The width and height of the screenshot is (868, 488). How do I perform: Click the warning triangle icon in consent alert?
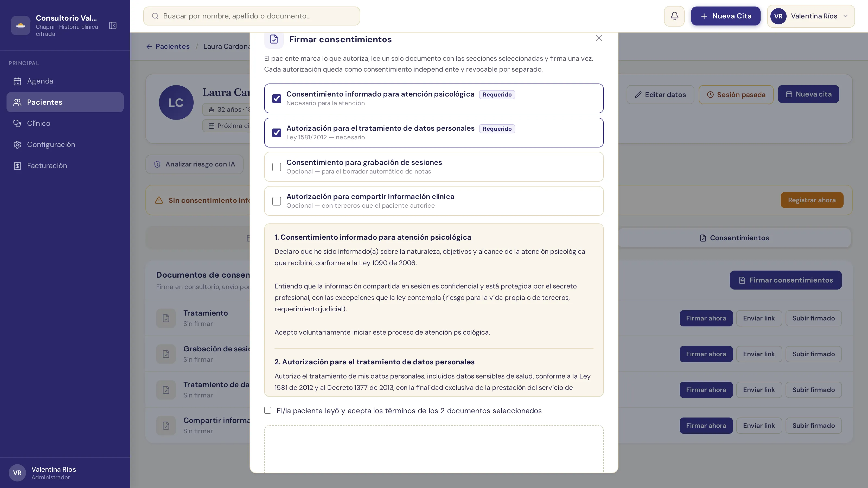click(x=159, y=200)
